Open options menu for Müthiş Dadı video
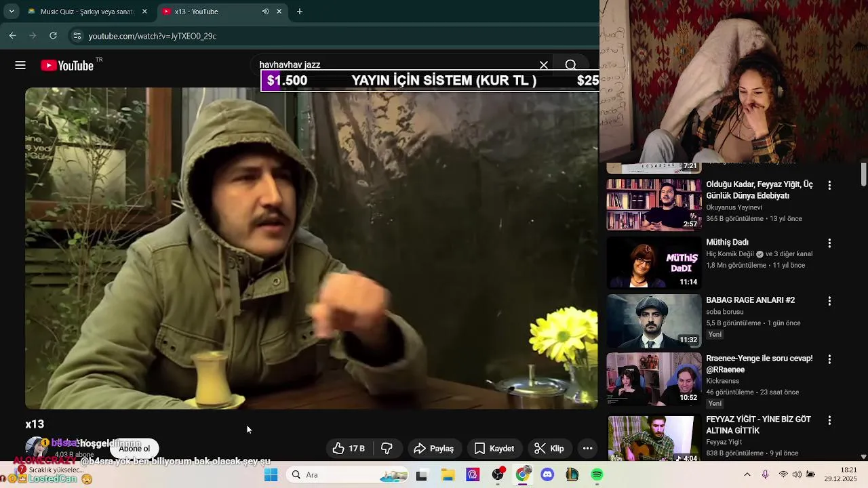The width and height of the screenshot is (868, 488). tap(829, 243)
